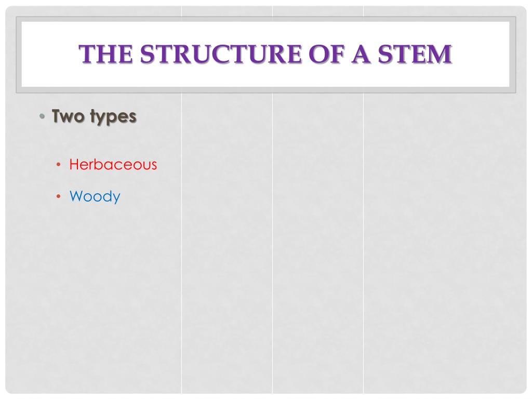Click the slide title "The Structure of a Stem"
The image size is (532, 399).
pos(265,54)
